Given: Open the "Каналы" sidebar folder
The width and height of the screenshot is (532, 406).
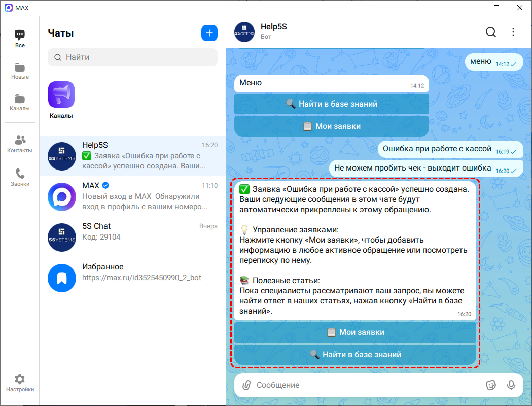Looking at the screenshot, I should point(20,103).
